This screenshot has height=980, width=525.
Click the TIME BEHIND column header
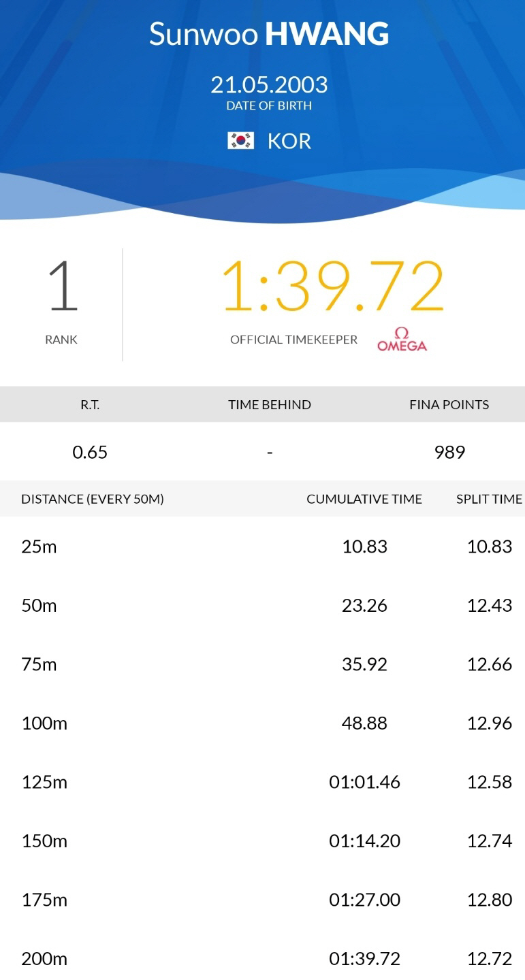270,404
